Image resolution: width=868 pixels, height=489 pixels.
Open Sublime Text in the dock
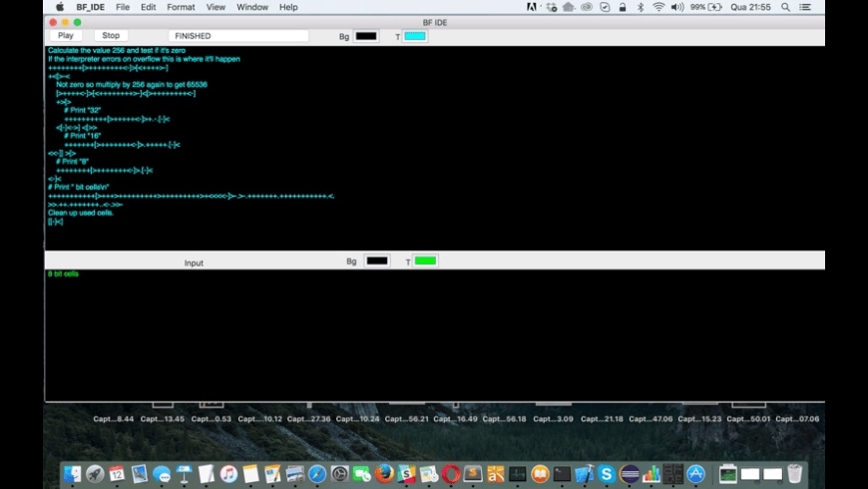click(x=473, y=474)
